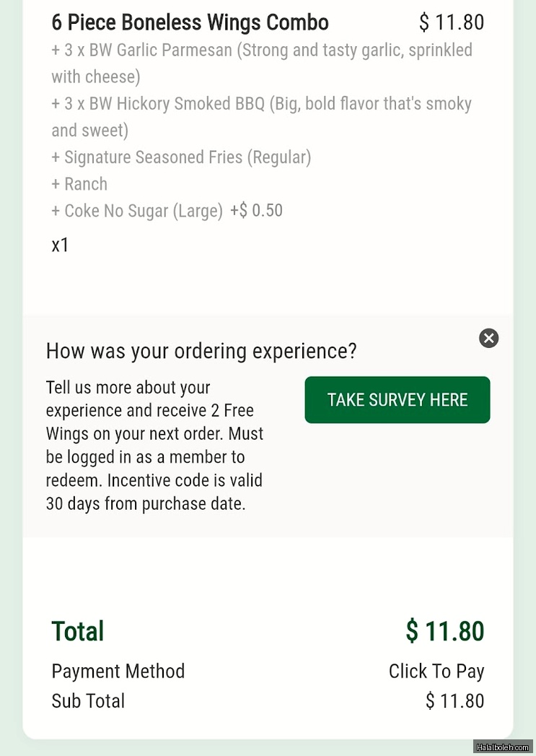Click the Halalboleh.com watermark

click(x=503, y=747)
